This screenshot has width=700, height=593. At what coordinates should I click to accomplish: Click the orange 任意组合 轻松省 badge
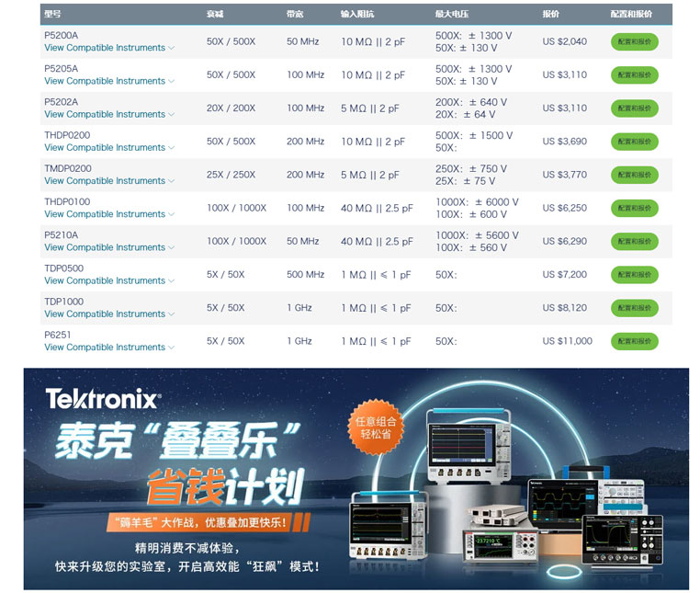[x=376, y=427]
